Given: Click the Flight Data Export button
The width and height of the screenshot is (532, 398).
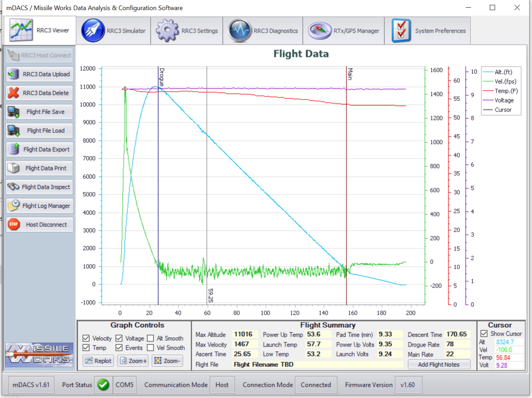Looking at the screenshot, I should tap(39, 149).
